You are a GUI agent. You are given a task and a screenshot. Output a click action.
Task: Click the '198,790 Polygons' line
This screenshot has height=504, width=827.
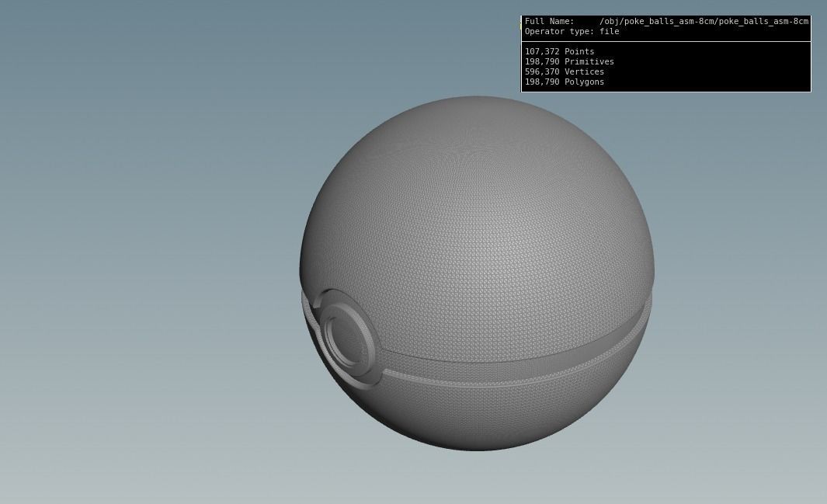[565, 82]
